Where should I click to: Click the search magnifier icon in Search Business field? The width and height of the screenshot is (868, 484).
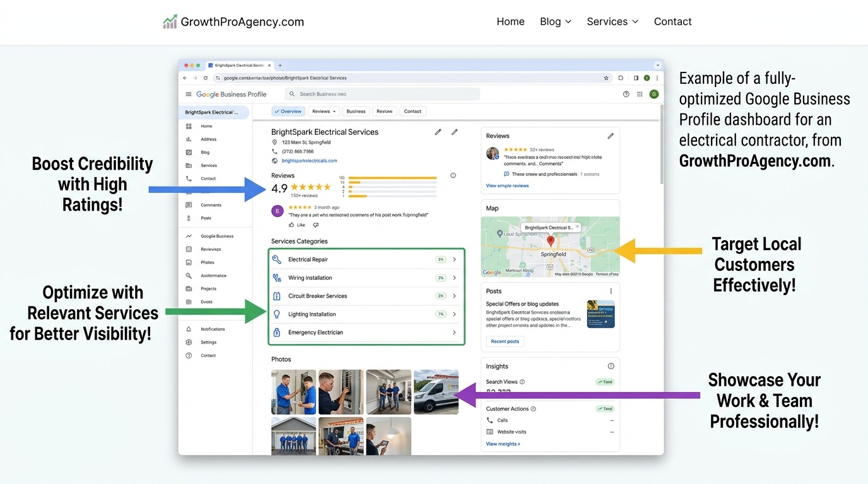(x=292, y=94)
